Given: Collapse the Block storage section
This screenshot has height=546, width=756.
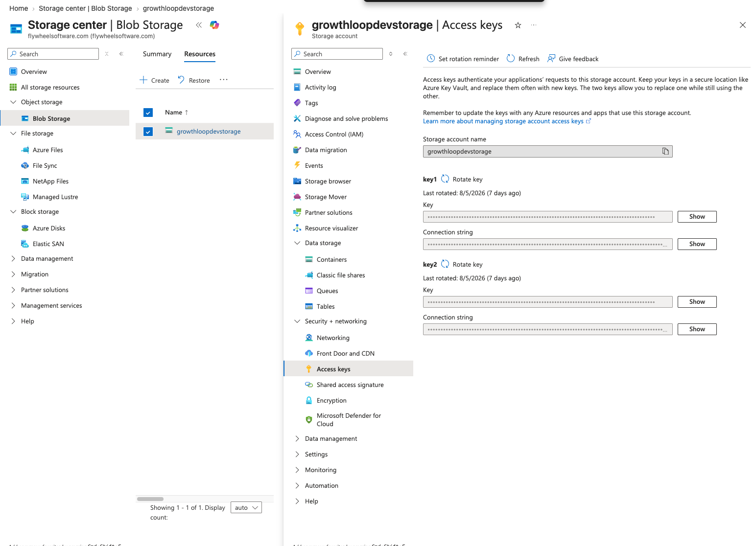Looking at the screenshot, I should pos(13,211).
